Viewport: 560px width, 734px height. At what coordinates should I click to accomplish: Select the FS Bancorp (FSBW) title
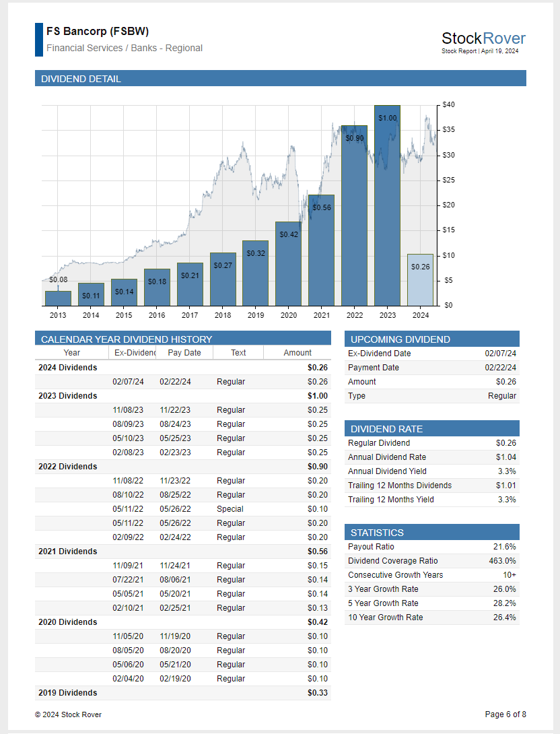[x=98, y=32]
